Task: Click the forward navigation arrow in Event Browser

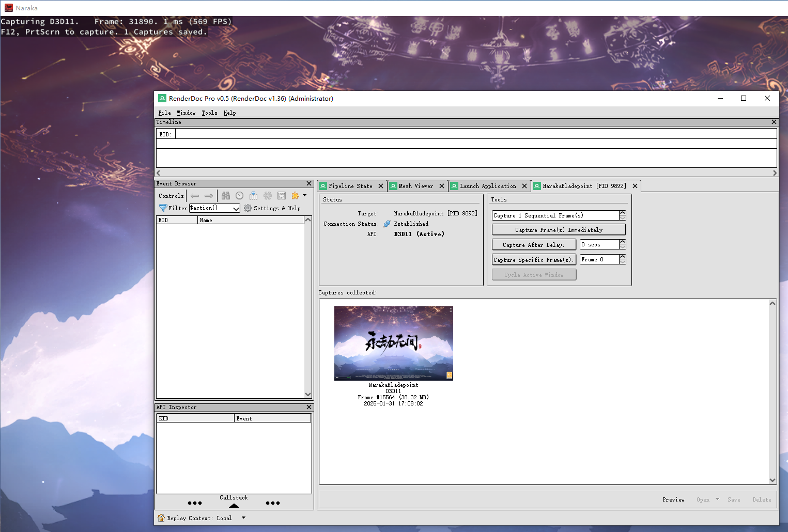Action: (209, 196)
